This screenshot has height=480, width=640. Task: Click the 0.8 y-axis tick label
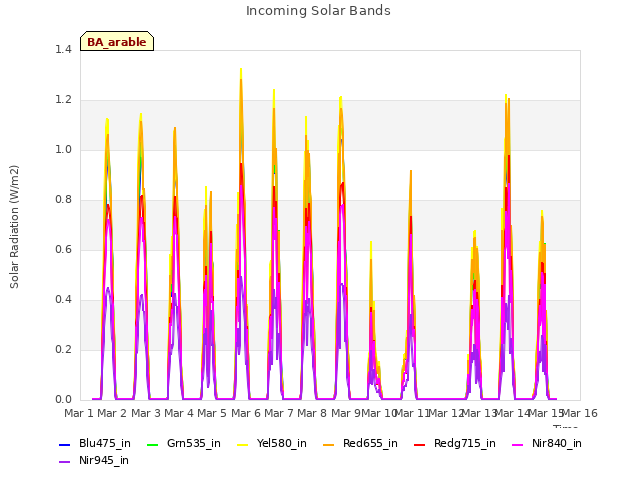[63, 200]
